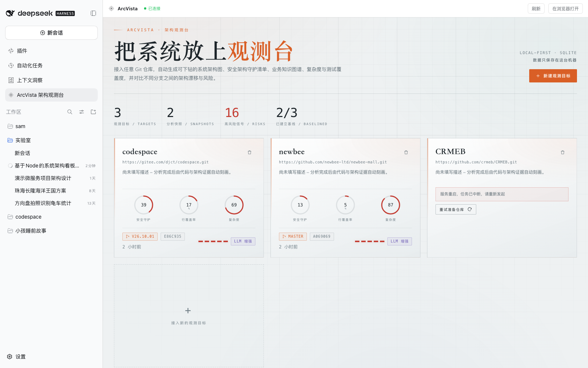Select ArcVista 架构观测台 sidebar item
The width and height of the screenshot is (588, 368).
[x=51, y=95]
